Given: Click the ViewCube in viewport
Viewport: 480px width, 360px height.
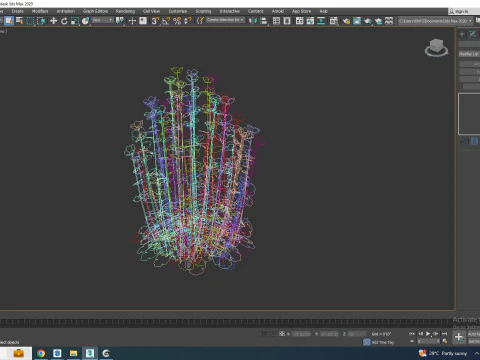Looking at the screenshot, I should (436, 47).
